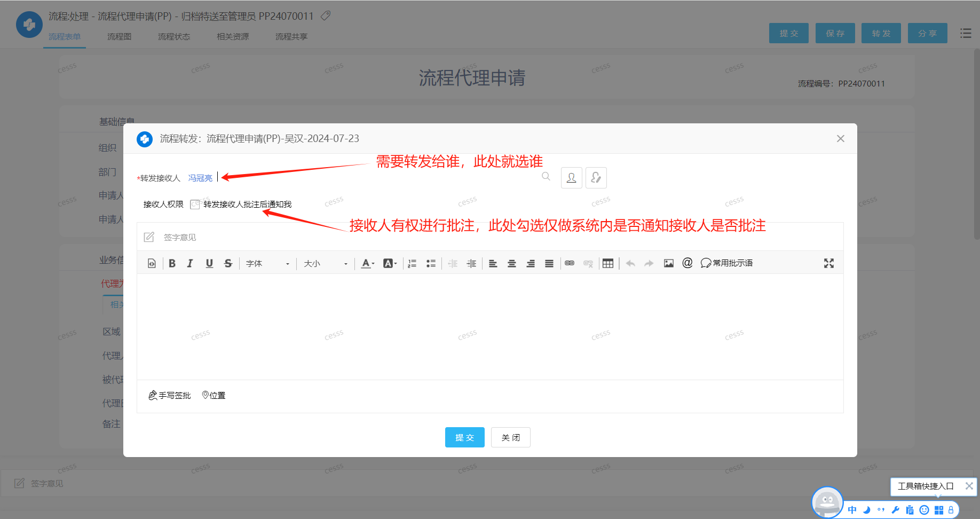Click the lock icon in IME bar

[951, 510]
